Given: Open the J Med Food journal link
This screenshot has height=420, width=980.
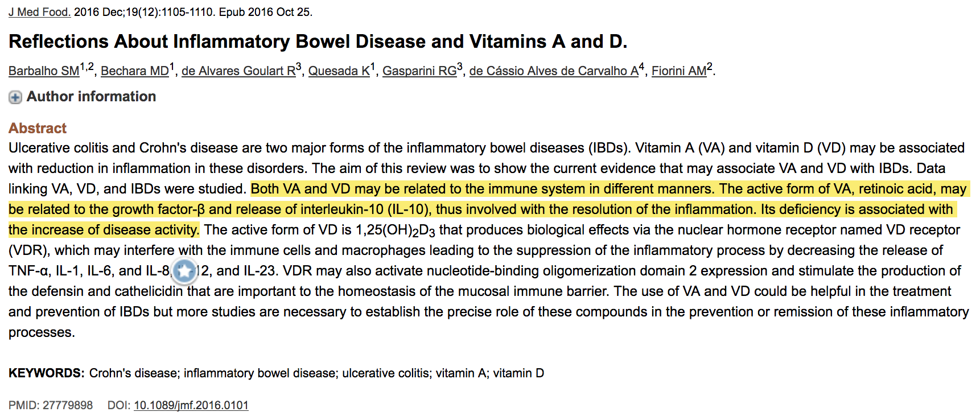Looking at the screenshot, I should 39,12.
